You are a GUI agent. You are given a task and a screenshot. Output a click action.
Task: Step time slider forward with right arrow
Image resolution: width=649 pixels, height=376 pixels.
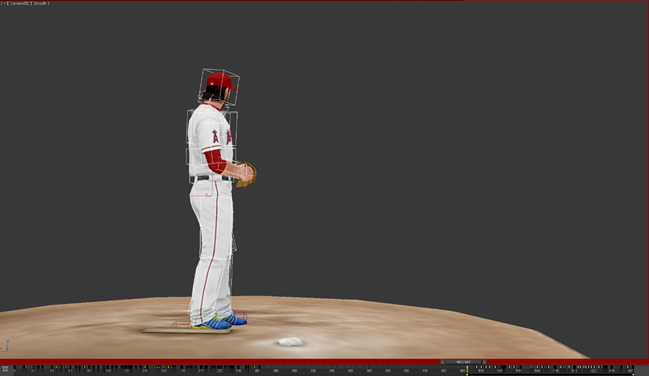click(484, 362)
